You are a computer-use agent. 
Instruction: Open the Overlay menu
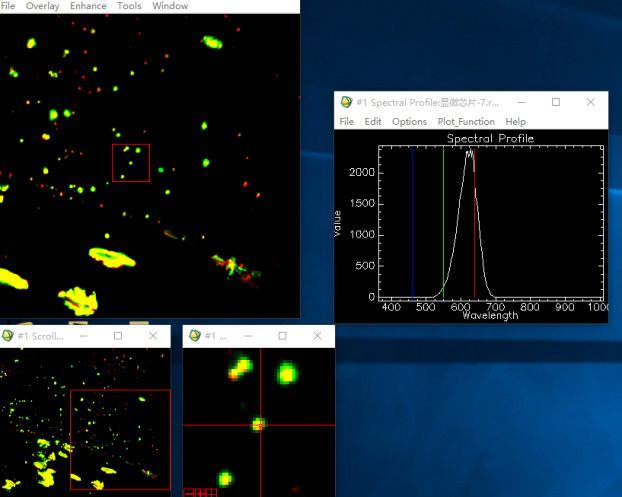pos(42,6)
